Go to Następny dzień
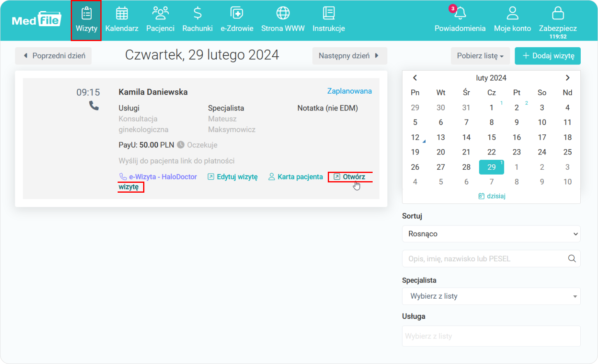Screen dimensions: 598x364 coord(350,56)
